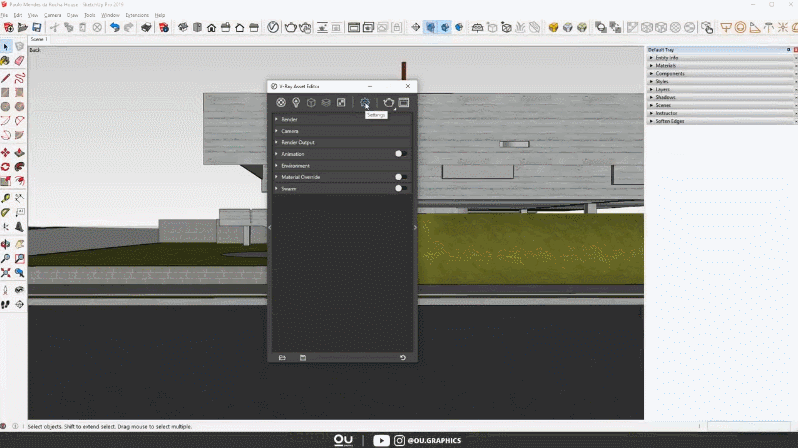Click the Render with V-Ray teapot icon
Image resolution: width=798 pixels, height=448 pixels.
click(x=389, y=102)
